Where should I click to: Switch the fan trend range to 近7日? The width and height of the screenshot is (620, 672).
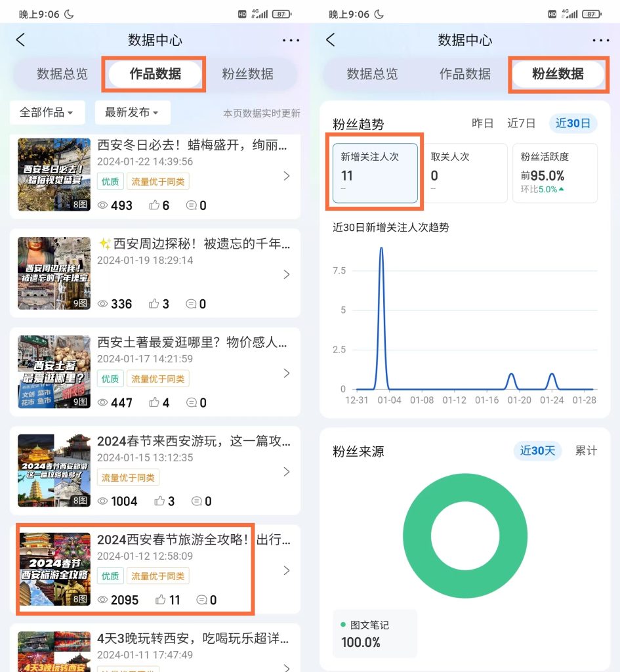coord(521,123)
